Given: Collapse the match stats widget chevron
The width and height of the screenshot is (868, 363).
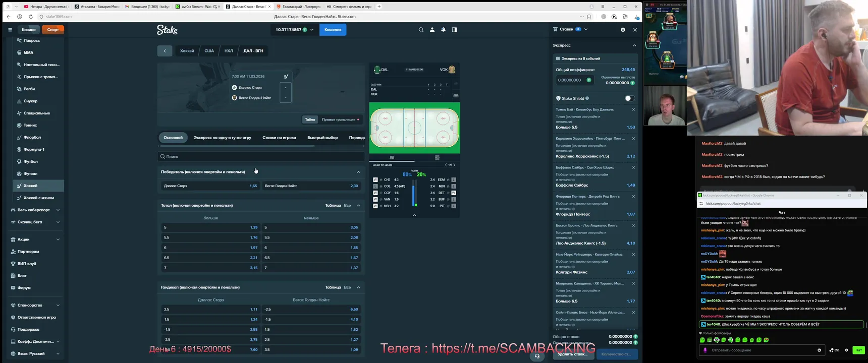Looking at the screenshot, I should click(414, 215).
